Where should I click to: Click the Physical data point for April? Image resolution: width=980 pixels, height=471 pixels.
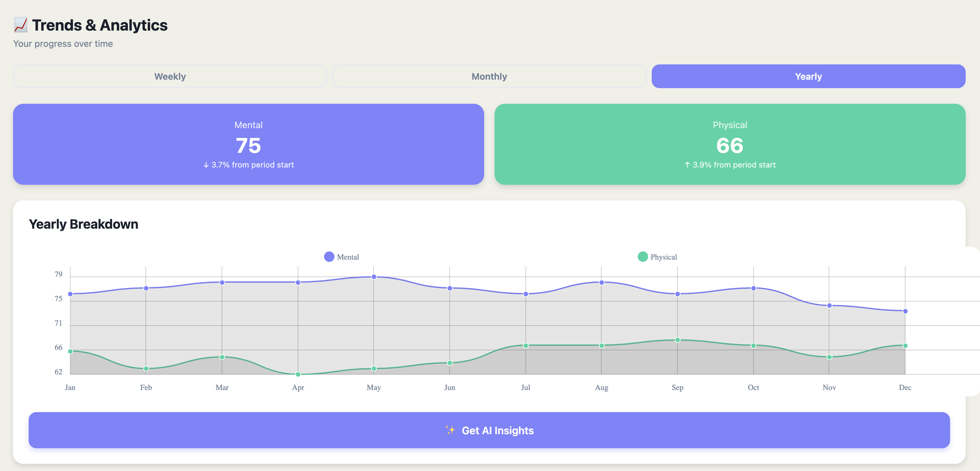pyautogui.click(x=298, y=374)
